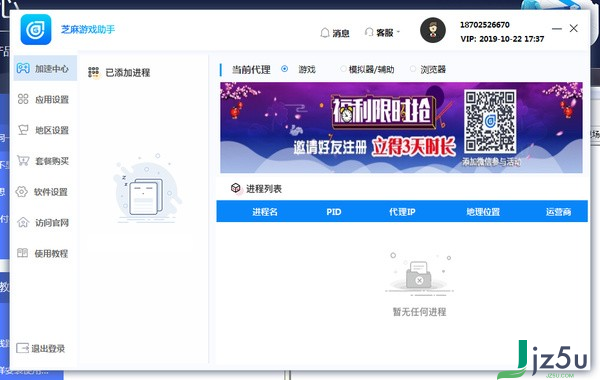Click the exit icon next to 退出登录
This screenshot has height=380, width=600.
[23, 348]
